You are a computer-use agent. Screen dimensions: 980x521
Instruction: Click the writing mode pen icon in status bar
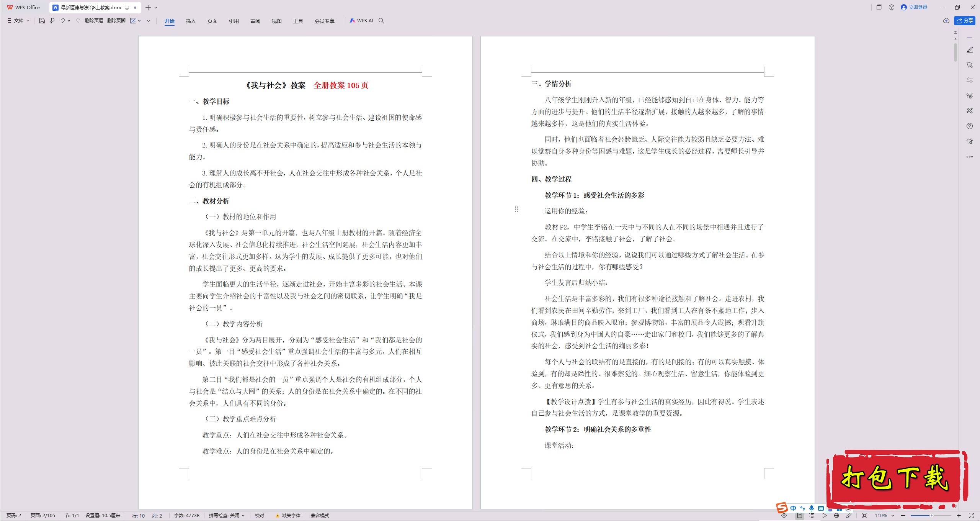click(849, 516)
